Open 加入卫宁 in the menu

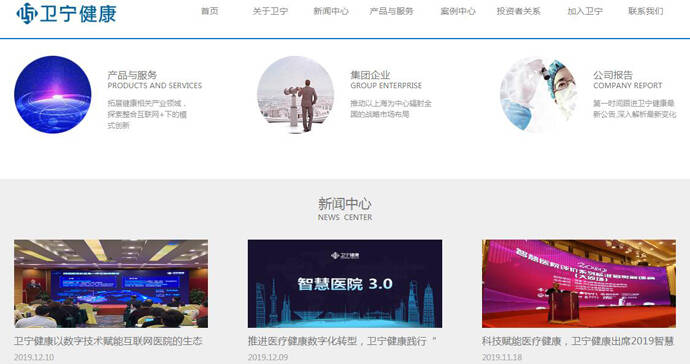pyautogui.click(x=585, y=11)
